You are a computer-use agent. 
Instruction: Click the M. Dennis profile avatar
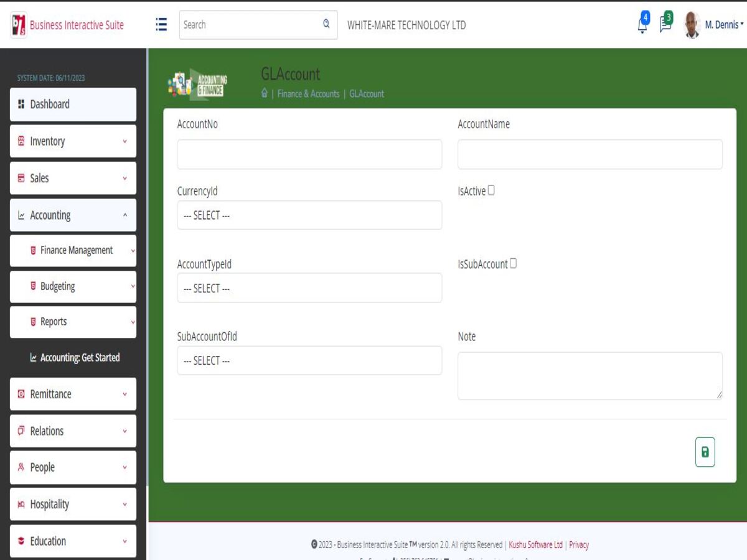[692, 25]
